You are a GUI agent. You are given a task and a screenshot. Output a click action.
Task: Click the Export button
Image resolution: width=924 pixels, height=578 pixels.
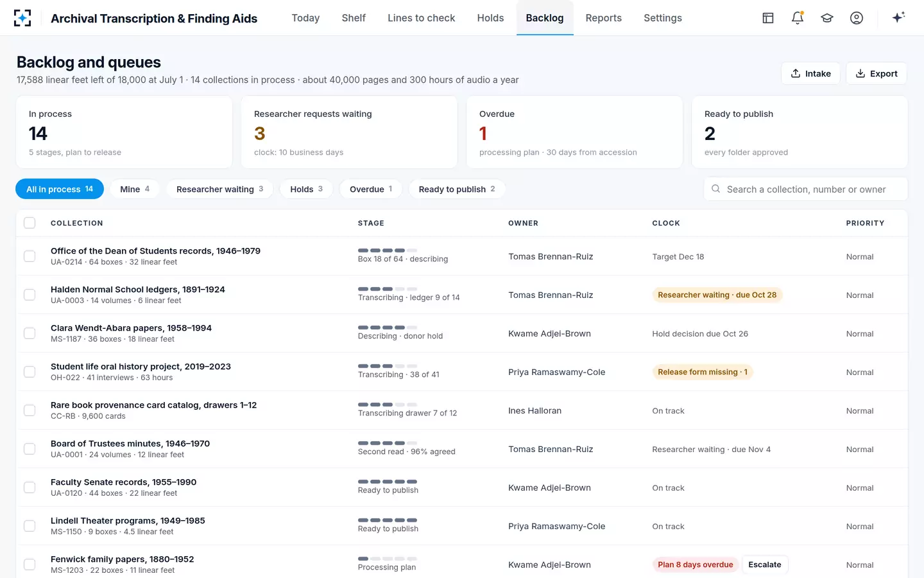point(877,73)
